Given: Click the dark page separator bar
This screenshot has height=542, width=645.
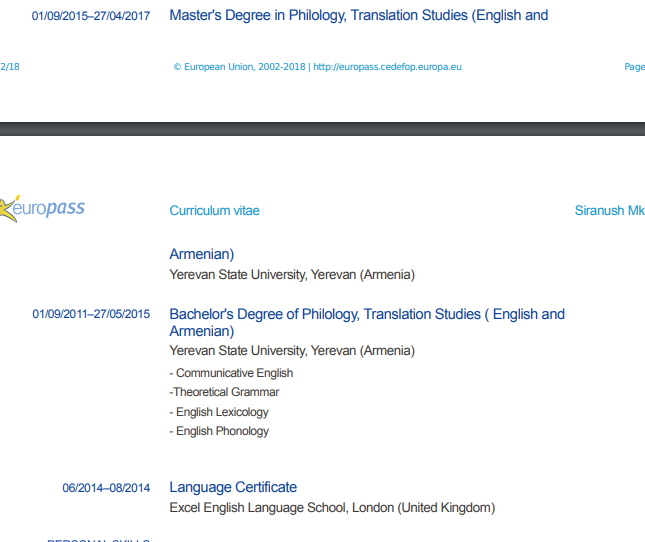Looking at the screenshot, I should (x=322, y=129).
